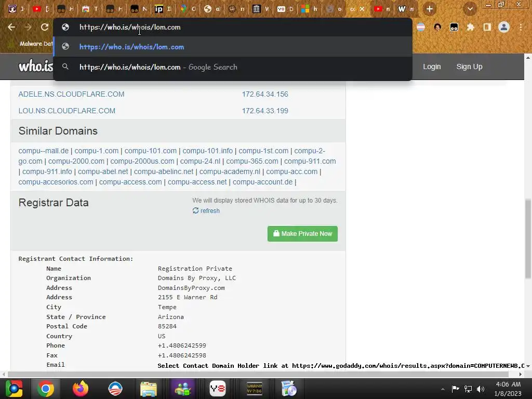Click the network tray icon
The height and width of the screenshot is (399, 532).
468,389
